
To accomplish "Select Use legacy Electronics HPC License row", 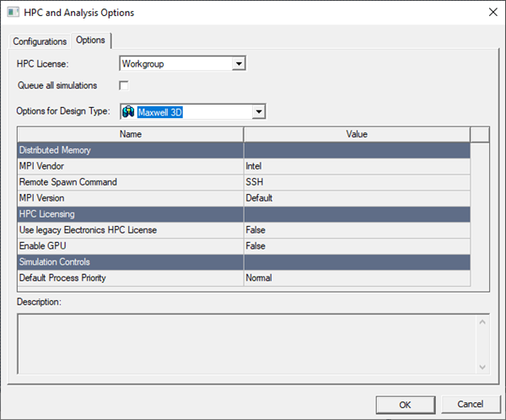I will coord(131,230).
